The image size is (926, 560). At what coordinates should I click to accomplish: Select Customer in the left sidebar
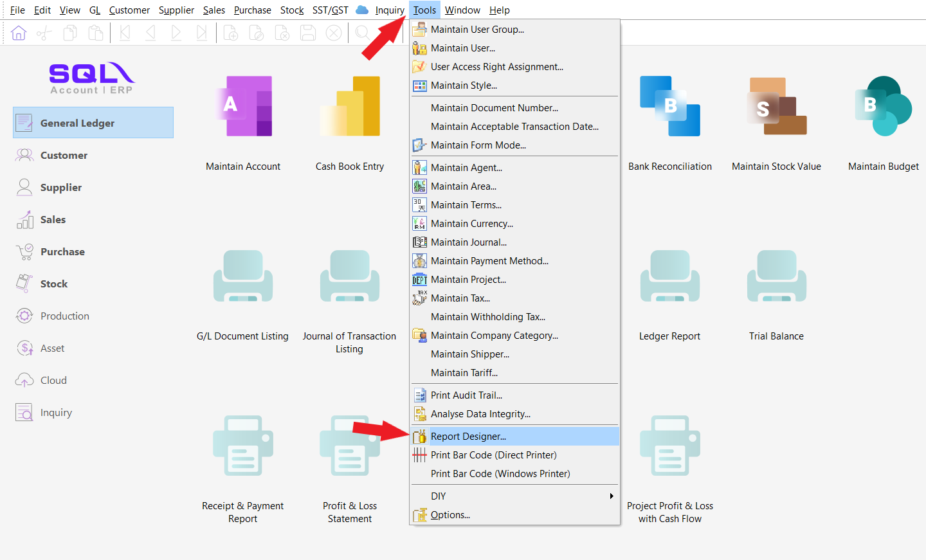[64, 156]
